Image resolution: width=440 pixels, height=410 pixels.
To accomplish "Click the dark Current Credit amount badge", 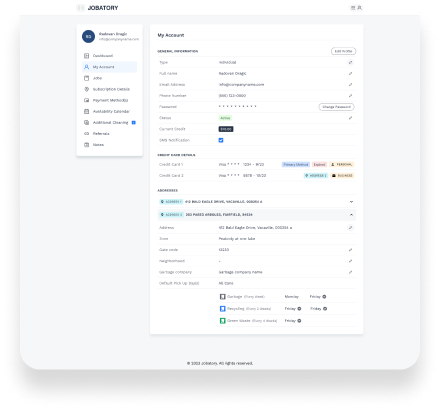I will [226, 129].
